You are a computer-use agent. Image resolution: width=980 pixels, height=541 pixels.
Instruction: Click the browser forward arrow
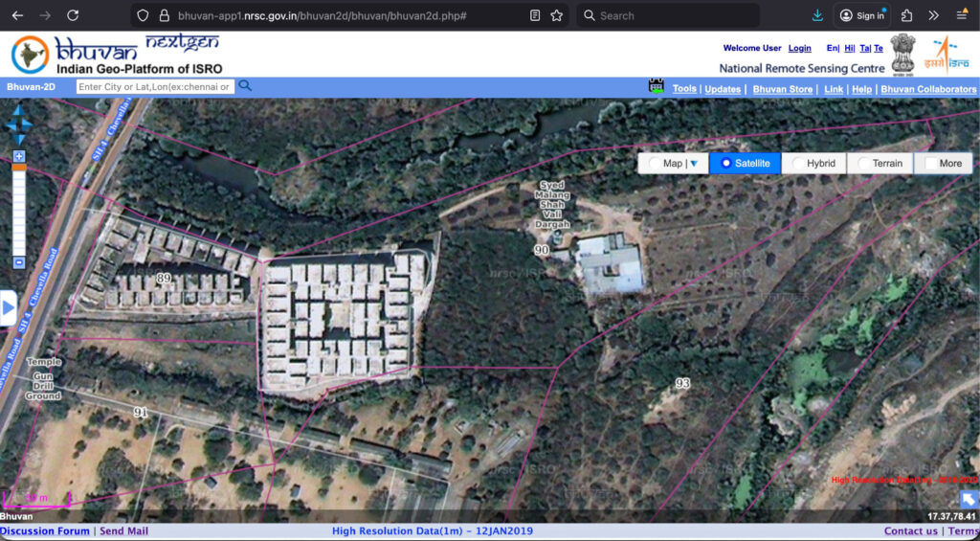point(45,15)
